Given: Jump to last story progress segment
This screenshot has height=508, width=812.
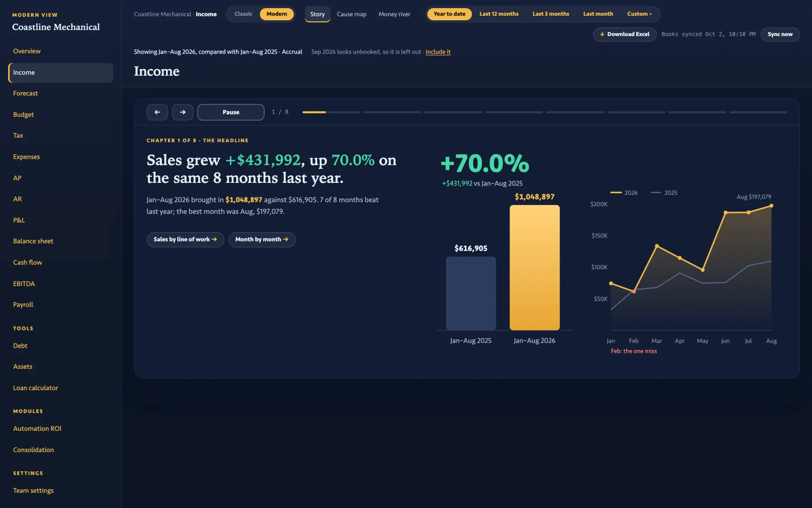Looking at the screenshot, I should click(x=758, y=112).
